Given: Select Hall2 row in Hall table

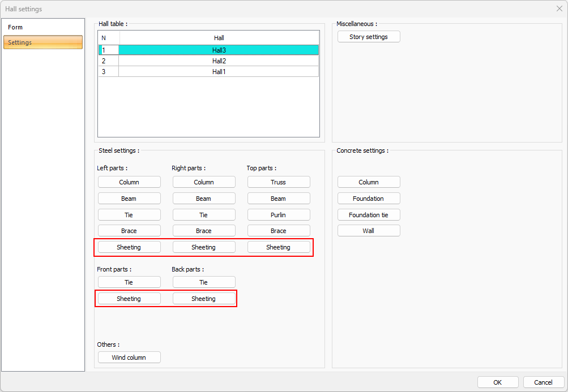Looking at the screenshot, I should pyautogui.click(x=219, y=61).
